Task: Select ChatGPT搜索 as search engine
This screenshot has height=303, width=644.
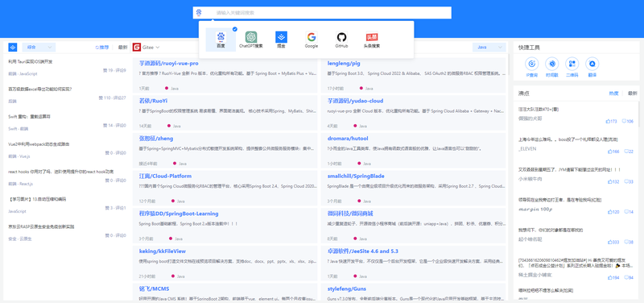Action: tap(251, 39)
